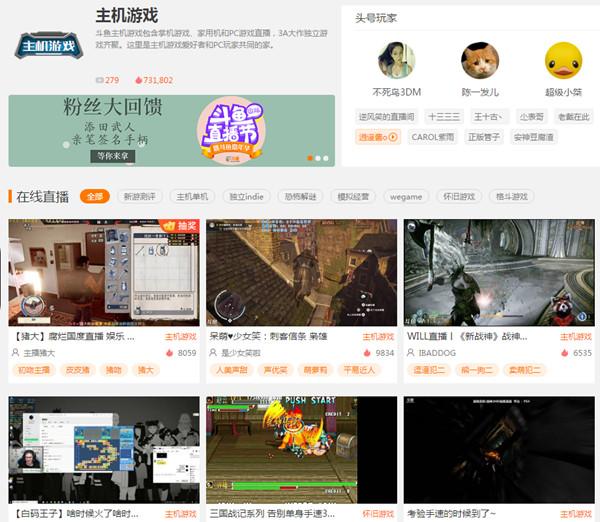Click the flame popularity icon beside 731,802

pyautogui.click(x=139, y=80)
